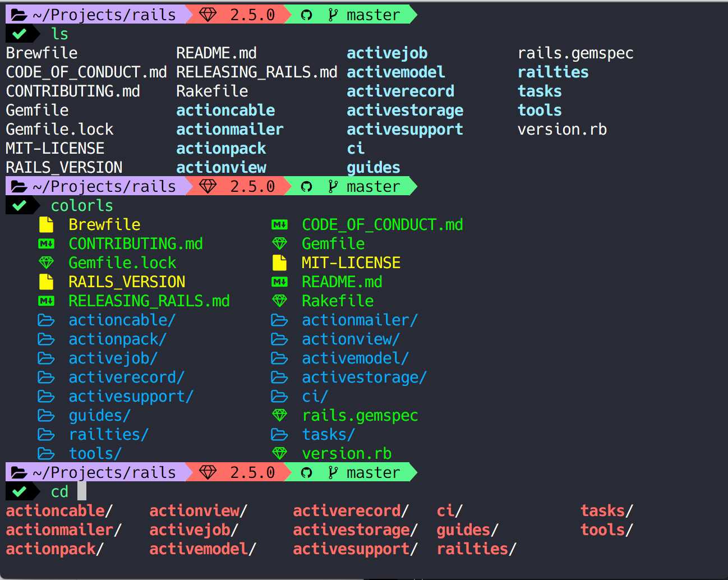Image resolution: width=728 pixels, height=580 pixels.
Task: Click the folder icon beside actionpack/
Action: pos(46,339)
